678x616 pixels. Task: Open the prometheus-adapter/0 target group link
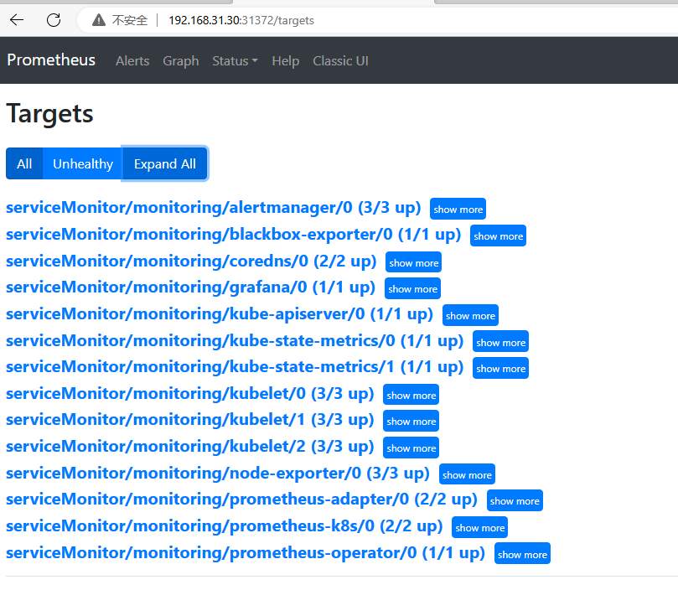(x=241, y=499)
